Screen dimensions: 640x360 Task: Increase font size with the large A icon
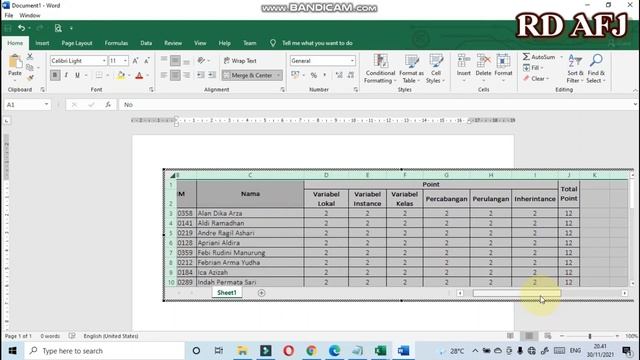click(135, 61)
